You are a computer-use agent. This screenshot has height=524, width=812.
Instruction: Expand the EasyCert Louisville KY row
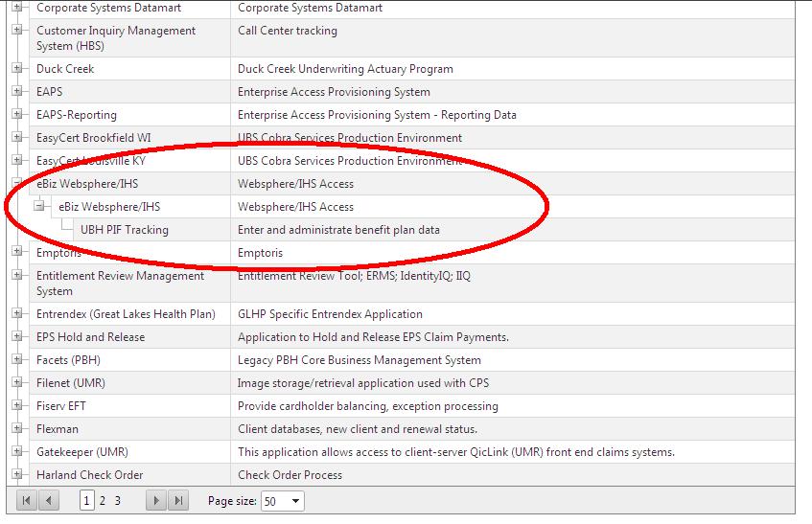tap(17, 160)
